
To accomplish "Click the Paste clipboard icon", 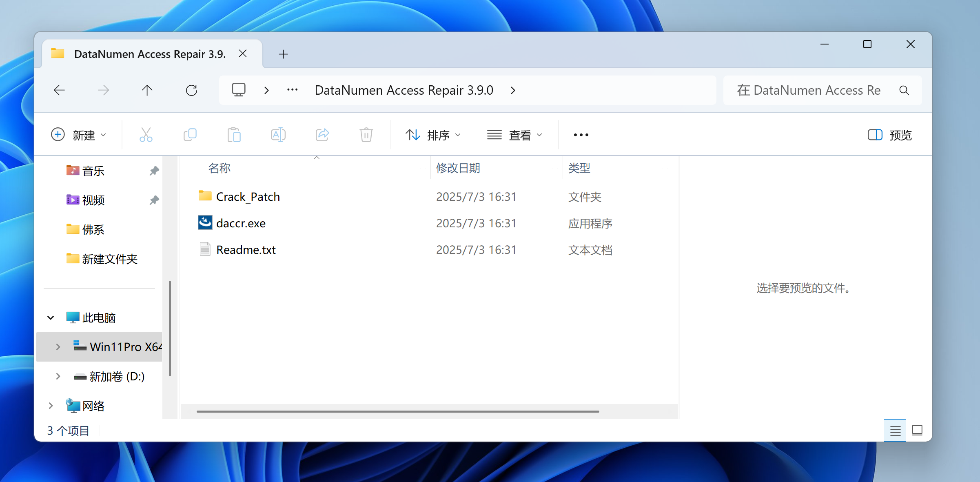I will (234, 135).
